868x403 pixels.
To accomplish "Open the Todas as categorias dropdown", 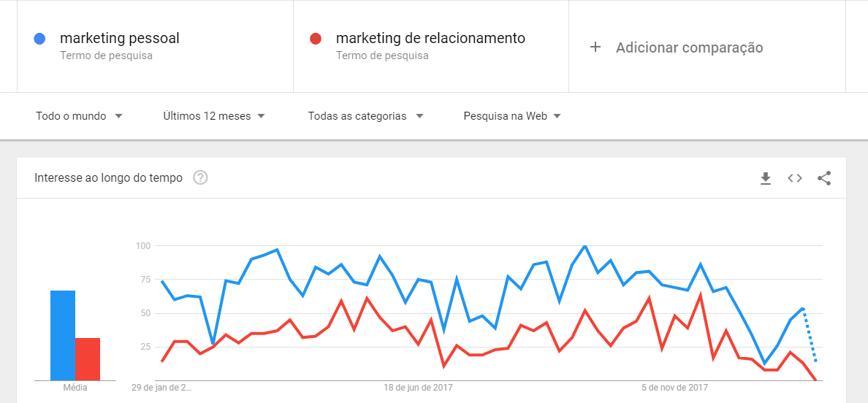I will coord(366,116).
